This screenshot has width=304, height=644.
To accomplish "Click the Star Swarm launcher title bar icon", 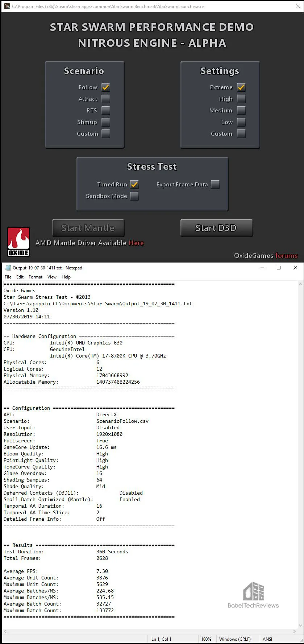I will pyautogui.click(x=7, y=6).
